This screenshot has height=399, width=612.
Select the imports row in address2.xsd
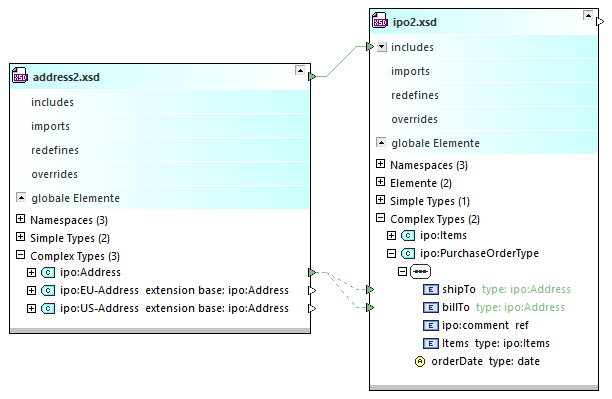click(x=160, y=126)
